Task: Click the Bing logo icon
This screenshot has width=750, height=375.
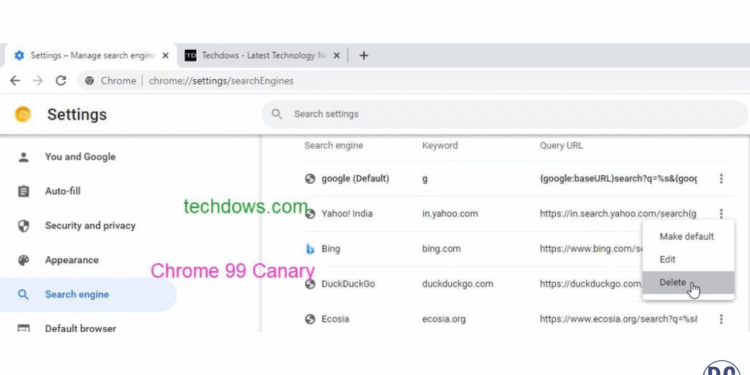Action: tap(310, 249)
